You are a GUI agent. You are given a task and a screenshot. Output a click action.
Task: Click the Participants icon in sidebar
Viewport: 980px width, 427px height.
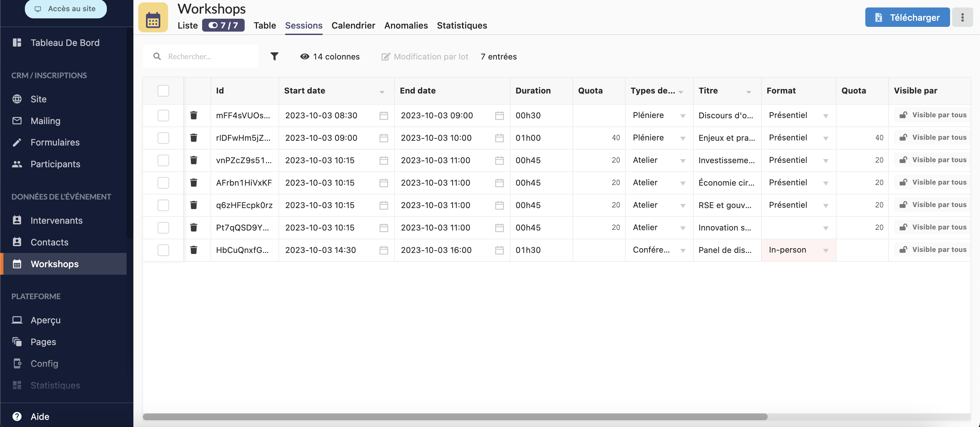[x=17, y=164]
